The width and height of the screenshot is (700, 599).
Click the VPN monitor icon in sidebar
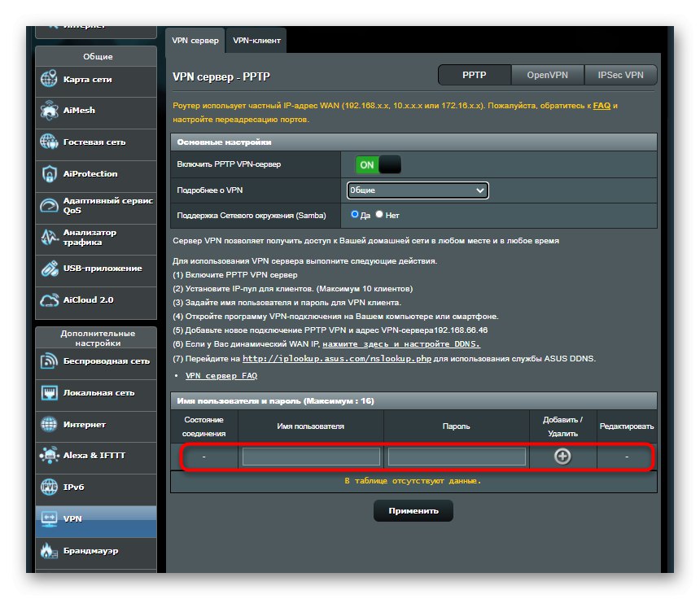pos(49,518)
